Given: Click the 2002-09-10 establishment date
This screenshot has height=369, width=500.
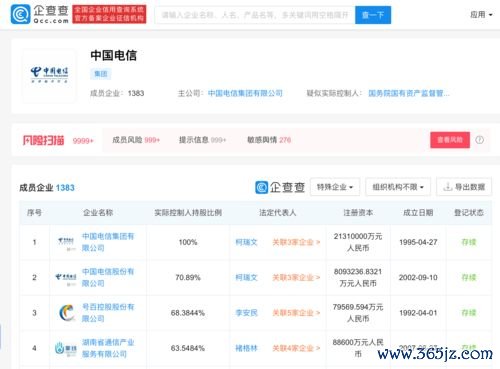Looking at the screenshot, I should coord(418,278).
